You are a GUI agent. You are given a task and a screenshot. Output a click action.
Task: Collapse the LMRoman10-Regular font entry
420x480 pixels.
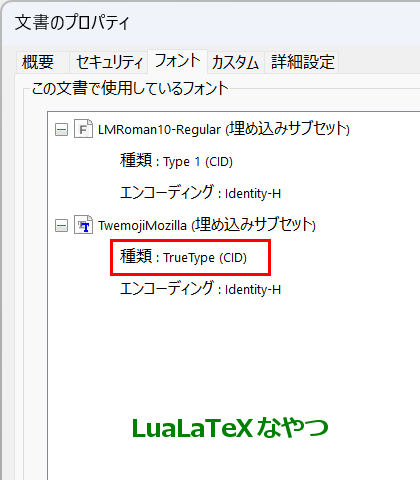(x=61, y=129)
